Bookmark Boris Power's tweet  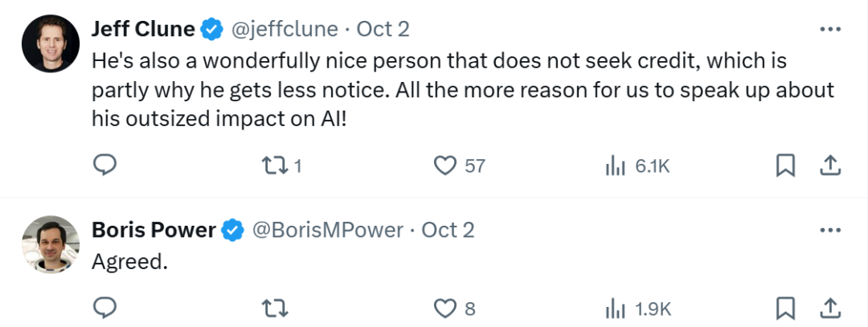(785, 308)
